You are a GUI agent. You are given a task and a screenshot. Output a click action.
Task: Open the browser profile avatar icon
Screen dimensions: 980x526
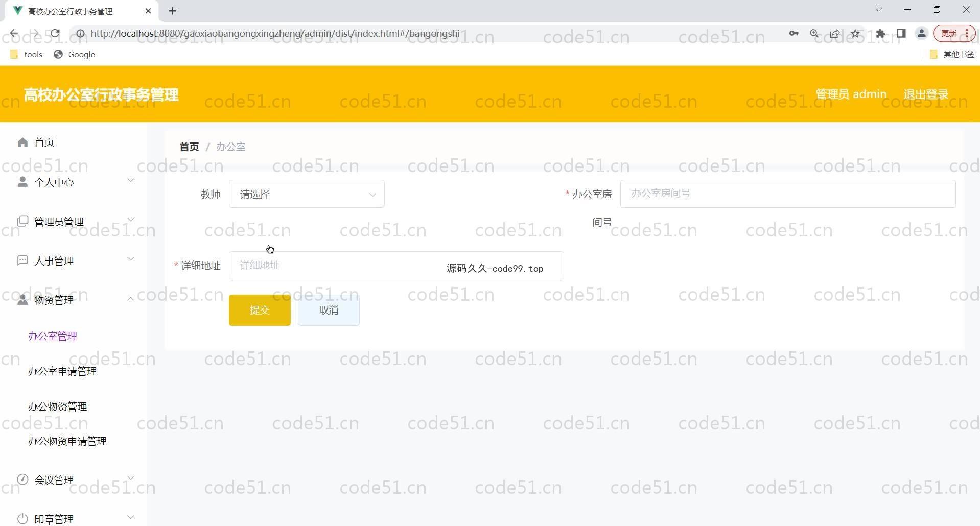click(922, 34)
